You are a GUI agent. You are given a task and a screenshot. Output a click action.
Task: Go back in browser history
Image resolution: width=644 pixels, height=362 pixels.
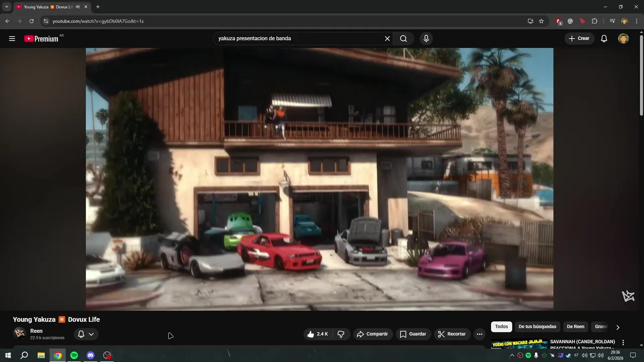(x=7, y=21)
